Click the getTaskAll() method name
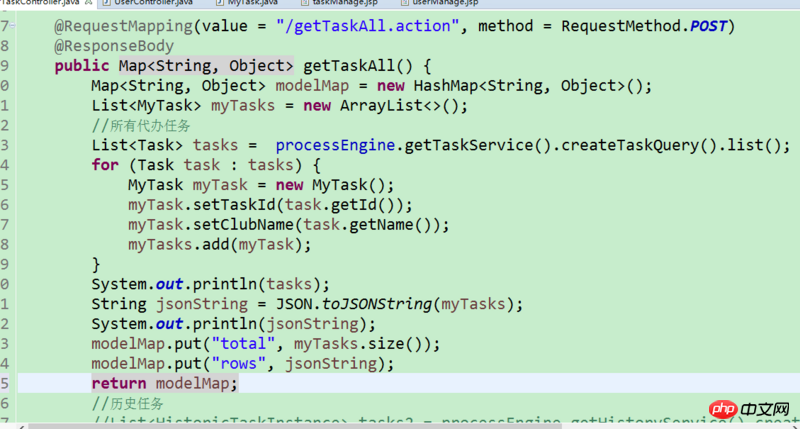Image resolution: width=800 pixels, height=429 pixels. [358, 66]
